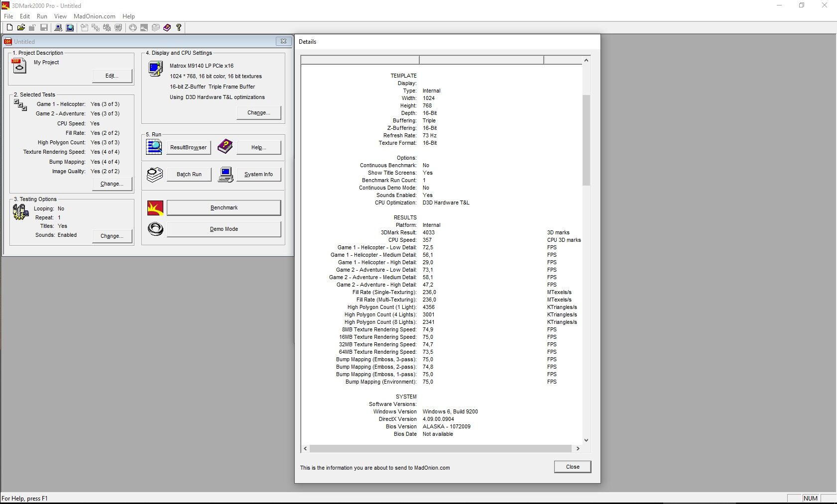Click the Help... button in Run panel

[x=259, y=147]
